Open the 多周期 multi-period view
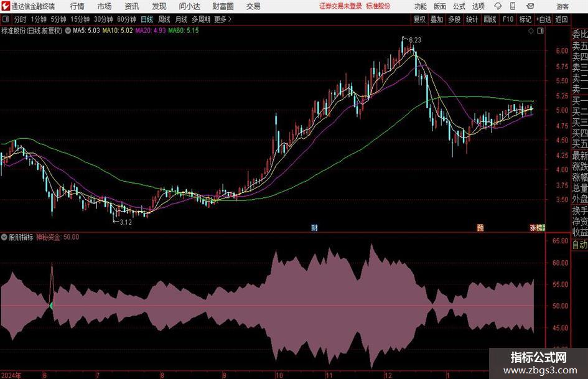Image resolution: width=588 pixels, height=379 pixels. click(201, 19)
